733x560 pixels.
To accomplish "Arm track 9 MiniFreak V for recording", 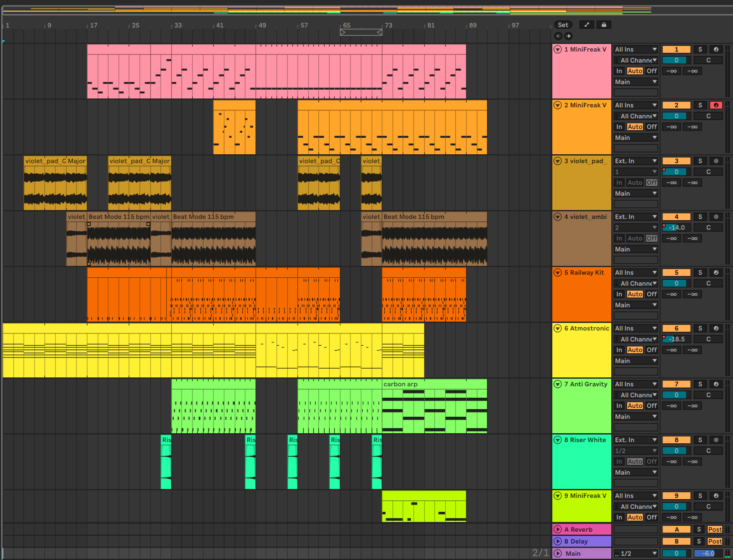I will coord(716,496).
